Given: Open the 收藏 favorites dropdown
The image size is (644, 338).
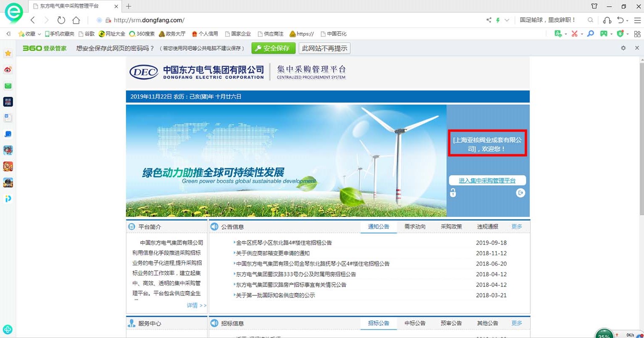Looking at the screenshot, I should (30, 33).
